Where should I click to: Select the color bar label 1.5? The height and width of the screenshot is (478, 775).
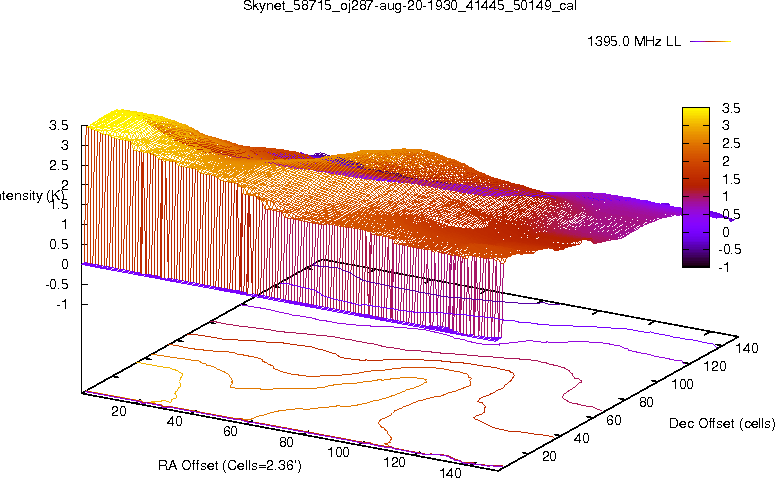[731, 179]
